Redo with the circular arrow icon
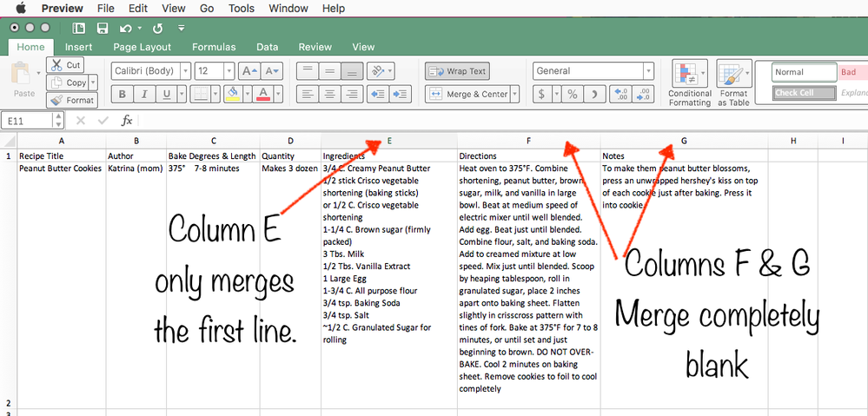The width and height of the screenshot is (868, 416). (x=158, y=28)
